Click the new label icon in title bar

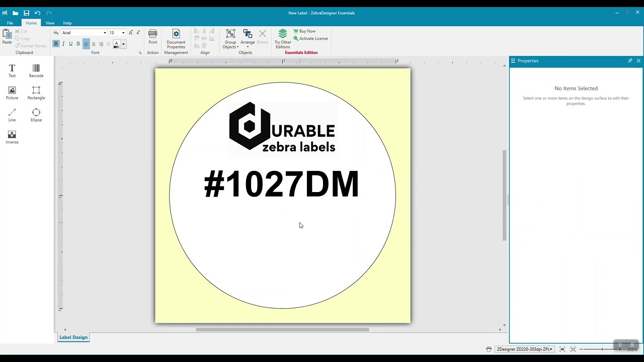click(5, 13)
